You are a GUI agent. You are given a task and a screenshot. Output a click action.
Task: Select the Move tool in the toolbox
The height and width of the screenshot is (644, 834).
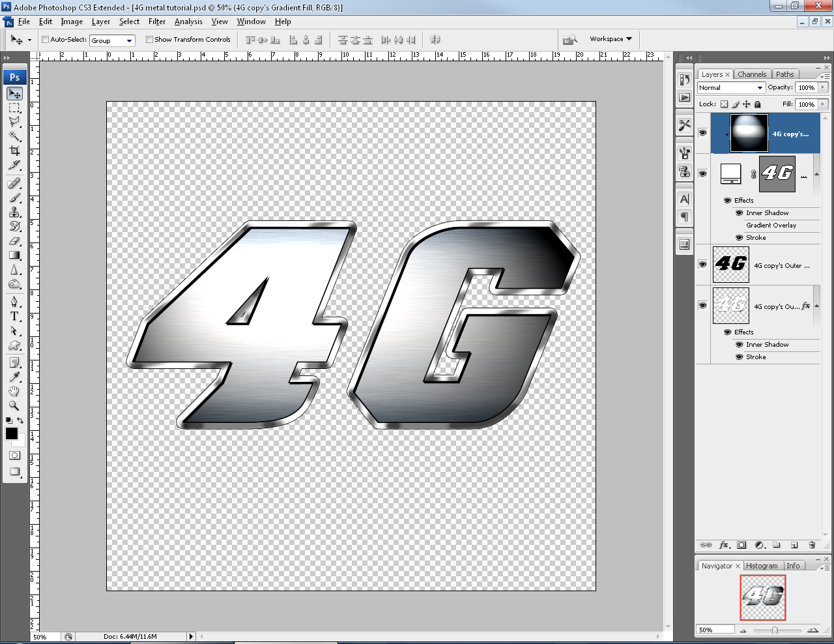pos(14,94)
